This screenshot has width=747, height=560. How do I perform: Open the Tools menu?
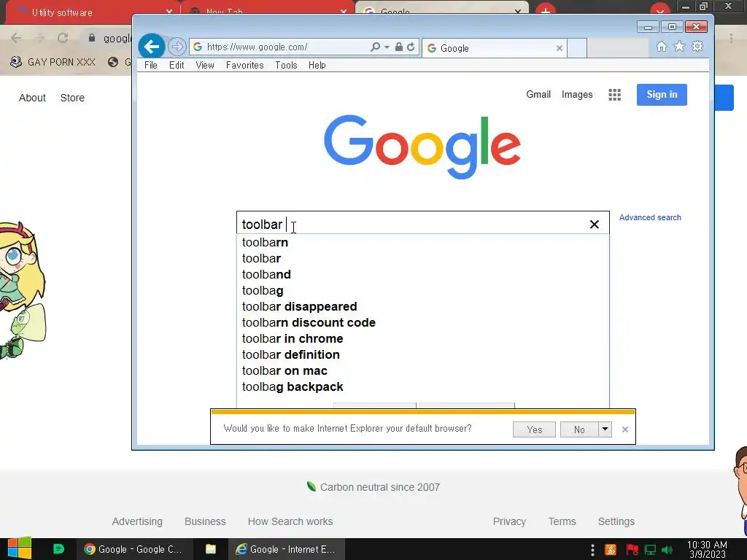[x=286, y=65]
